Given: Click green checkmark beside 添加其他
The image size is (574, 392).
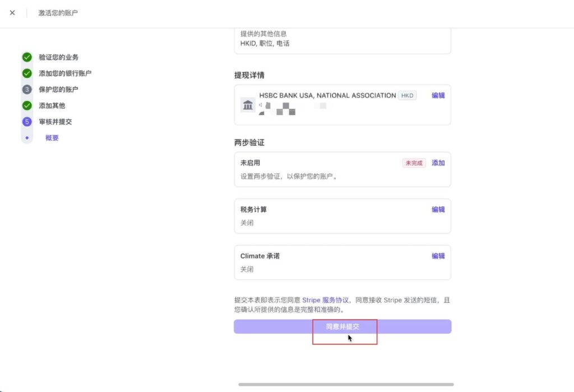Looking at the screenshot, I should (27, 105).
